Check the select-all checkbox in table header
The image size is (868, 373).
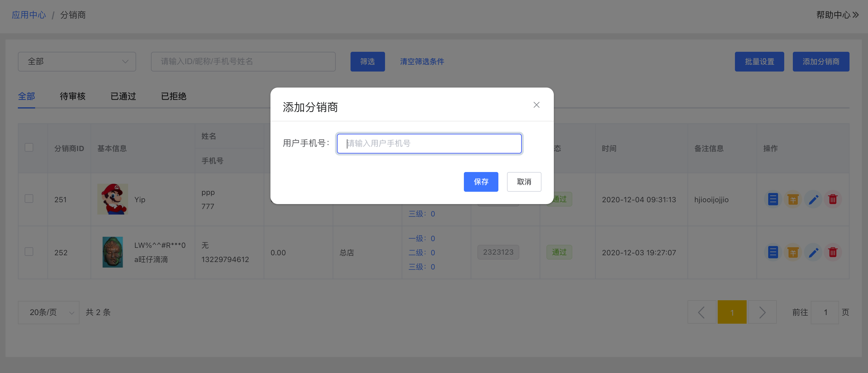click(29, 148)
